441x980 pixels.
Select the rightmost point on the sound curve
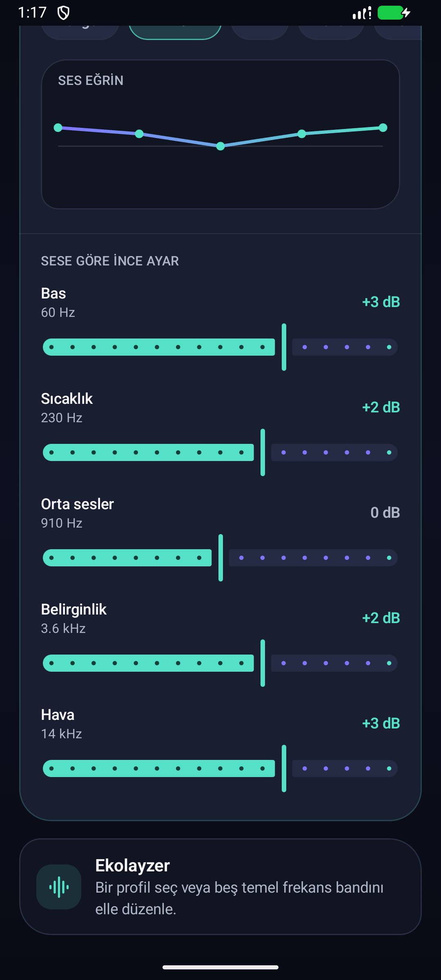(x=383, y=128)
